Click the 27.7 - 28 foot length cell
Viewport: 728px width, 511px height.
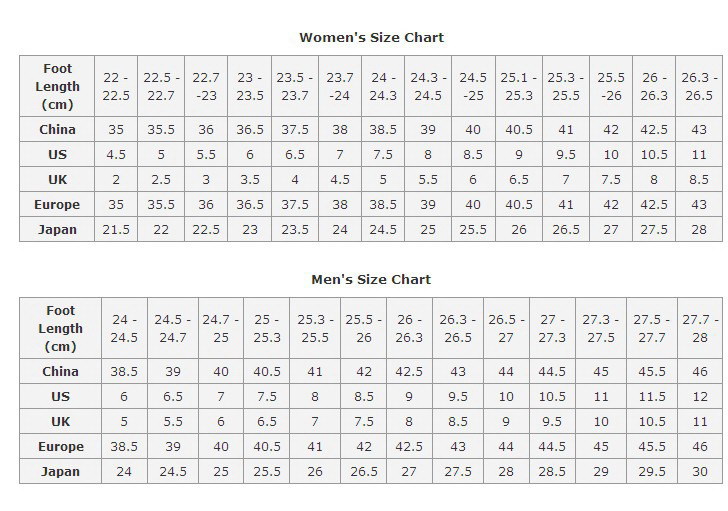tap(699, 328)
